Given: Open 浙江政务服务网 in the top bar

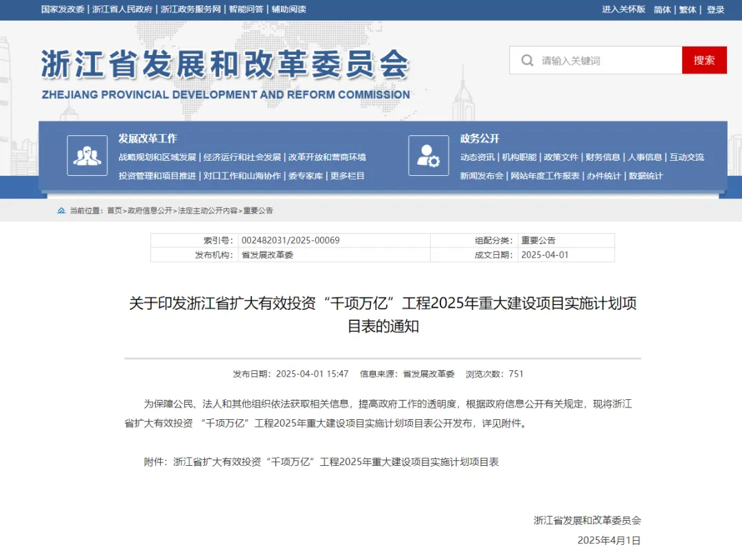Looking at the screenshot, I should tap(190, 10).
